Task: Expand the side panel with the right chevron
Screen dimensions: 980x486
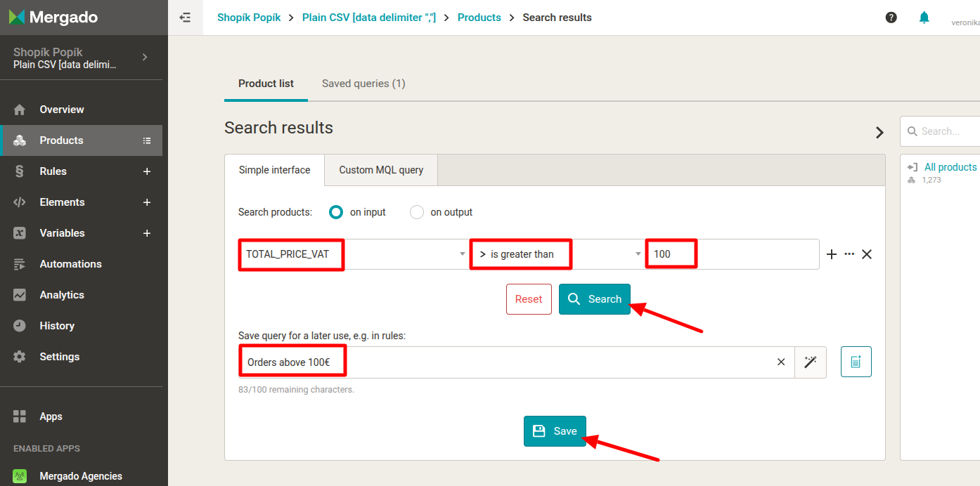Action: click(x=879, y=132)
